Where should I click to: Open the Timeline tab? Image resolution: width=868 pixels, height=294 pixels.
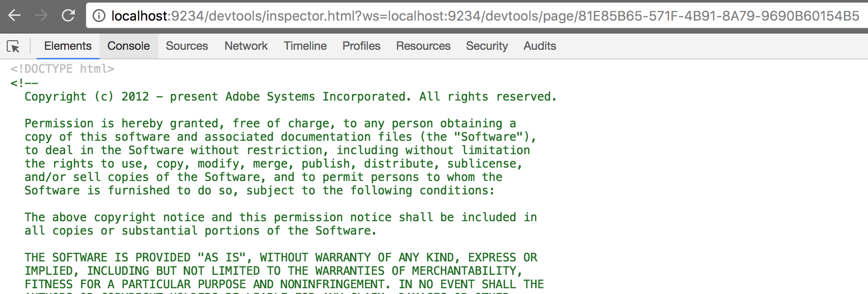pyautogui.click(x=305, y=46)
